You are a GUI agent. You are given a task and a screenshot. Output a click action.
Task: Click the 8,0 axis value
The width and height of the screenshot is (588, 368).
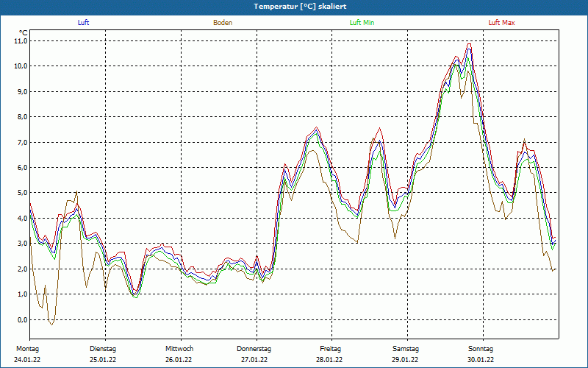coord(22,117)
